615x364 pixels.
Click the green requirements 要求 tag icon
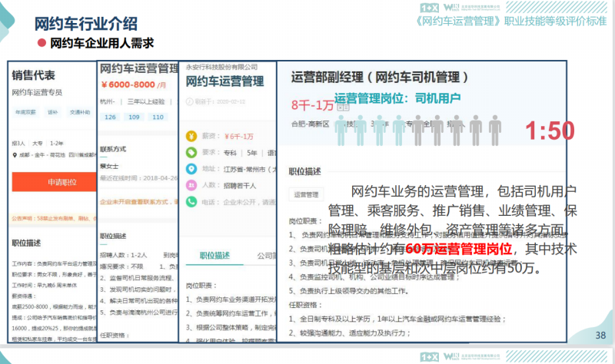[190, 152]
